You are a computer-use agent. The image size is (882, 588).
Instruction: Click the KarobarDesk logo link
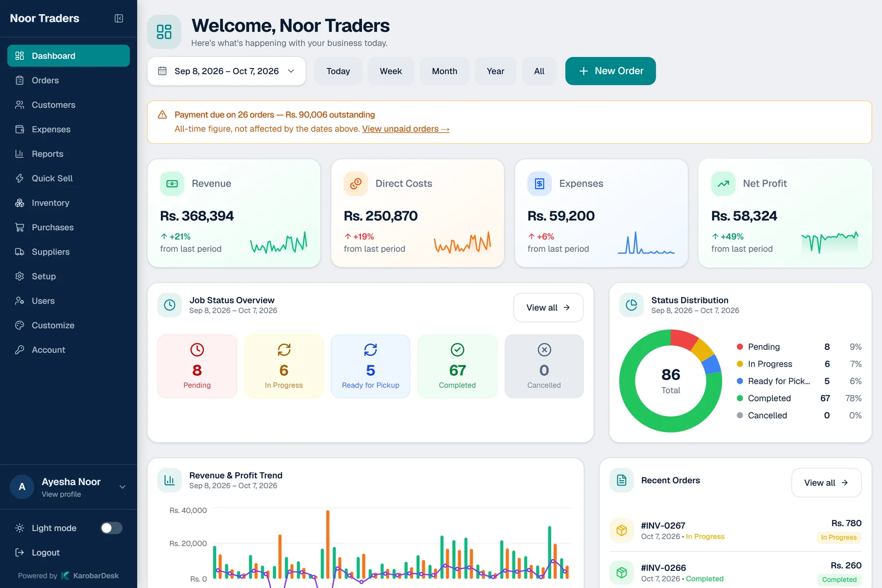pyautogui.click(x=90, y=576)
